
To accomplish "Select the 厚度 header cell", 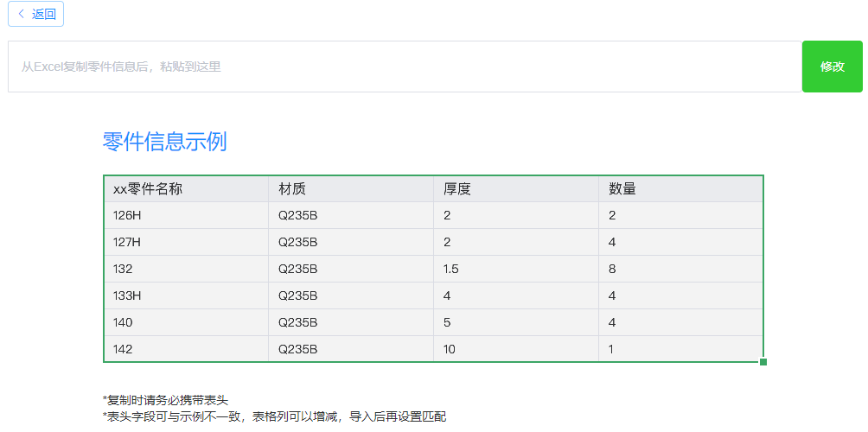I will coord(516,189).
